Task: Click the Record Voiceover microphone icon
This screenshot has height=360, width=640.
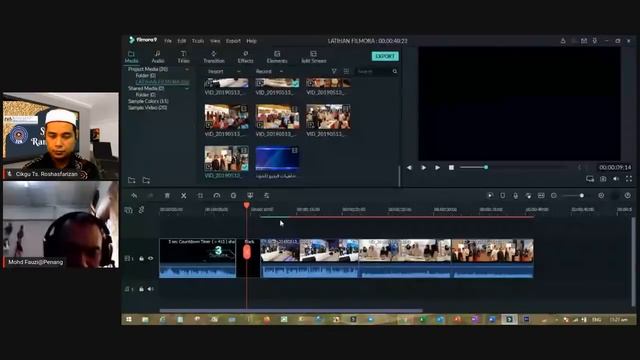Action: tap(516, 196)
